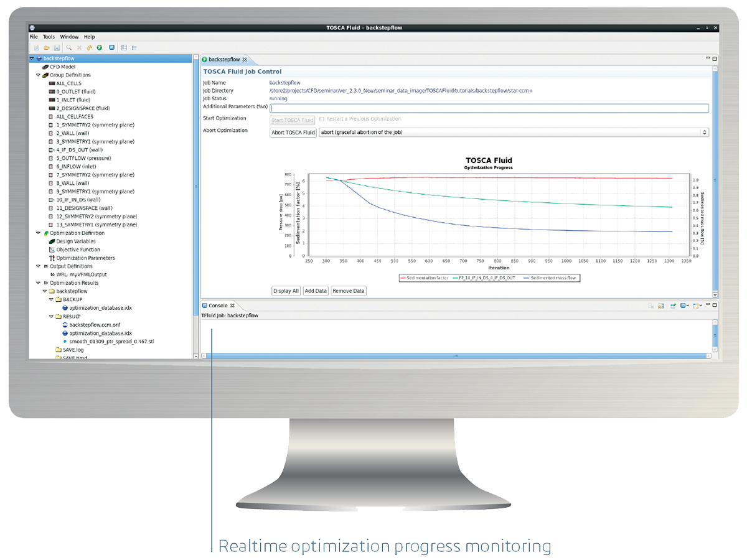This screenshot has width=747, height=560.
Task: Click the RESULT folder icon
Action: (x=59, y=316)
